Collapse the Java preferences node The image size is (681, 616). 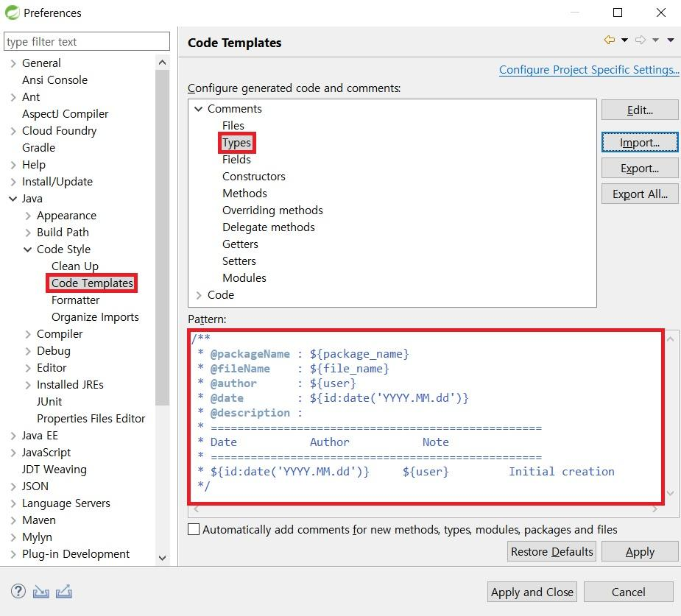click(x=13, y=199)
